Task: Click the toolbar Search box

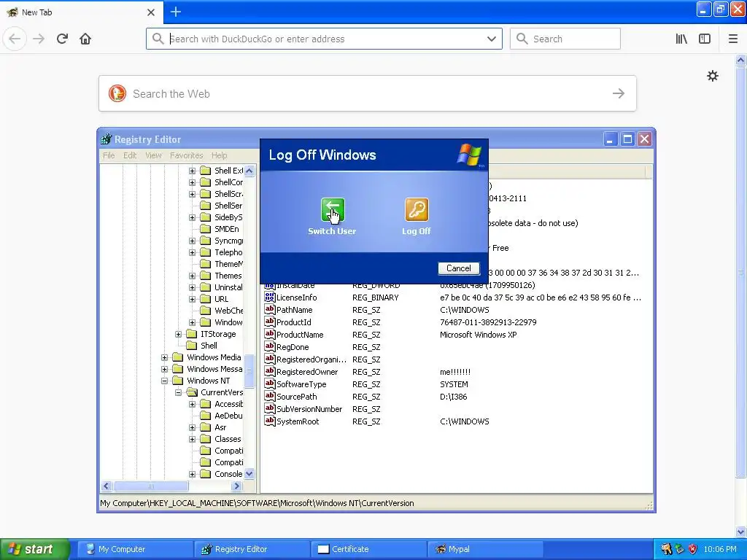Action: coord(565,39)
